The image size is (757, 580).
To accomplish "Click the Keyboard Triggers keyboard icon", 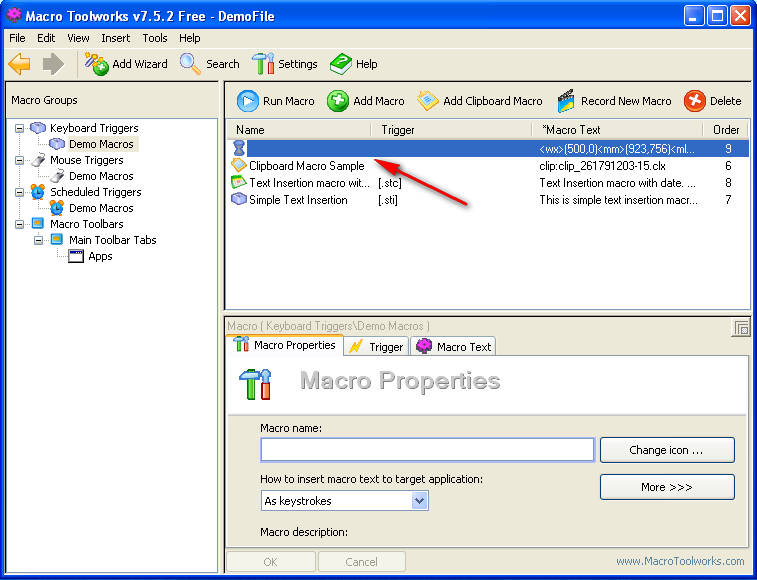I will pos(38,128).
